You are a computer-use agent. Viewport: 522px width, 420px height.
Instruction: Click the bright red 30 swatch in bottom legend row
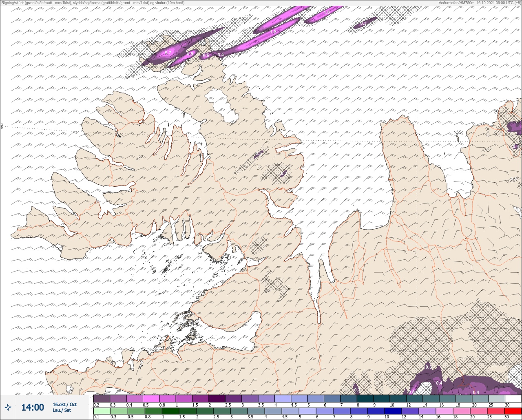tap(513, 411)
